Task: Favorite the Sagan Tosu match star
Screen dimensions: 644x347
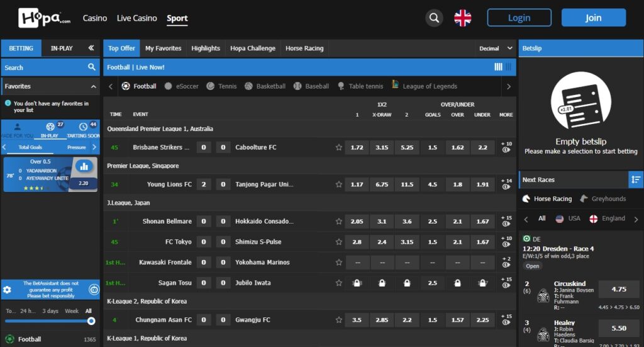Action: pyautogui.click(x=338, y=283)
